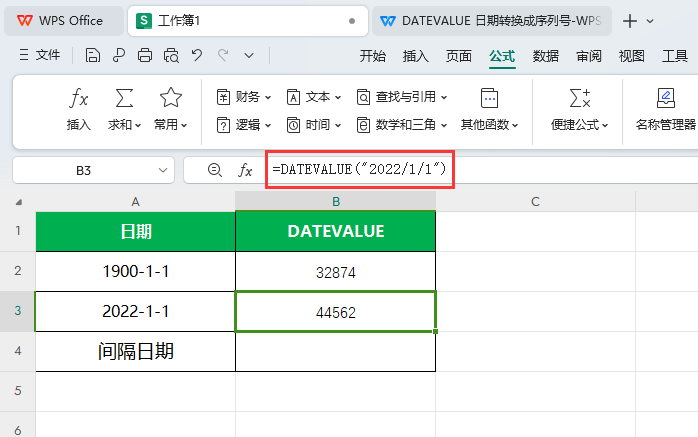Click the zoom magnifier icon in formula bar

[x=215, y=170]
